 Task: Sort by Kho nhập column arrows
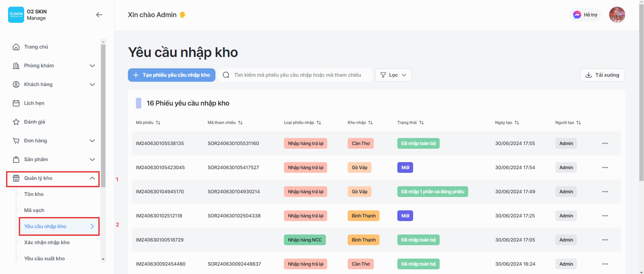point(370,123)
